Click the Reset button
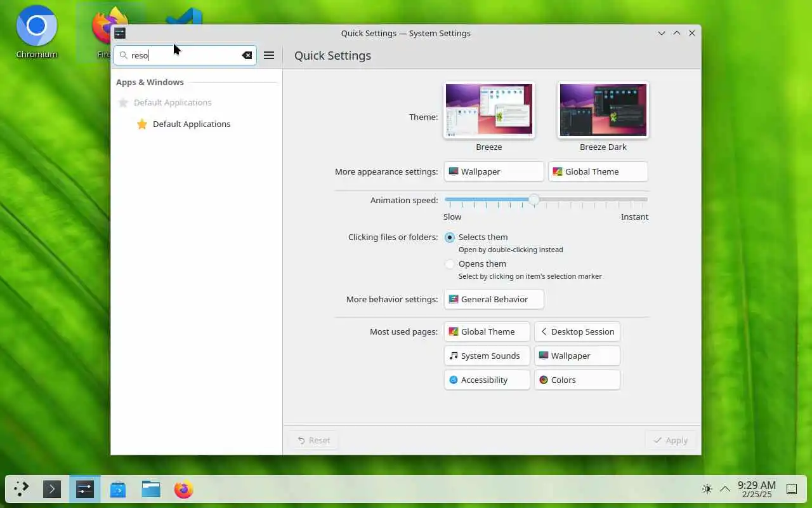 click(313, 440)
